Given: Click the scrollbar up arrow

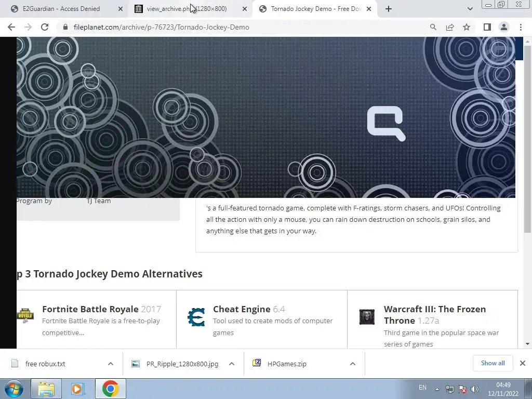Looking at the screenshot, I should [527, 42].
